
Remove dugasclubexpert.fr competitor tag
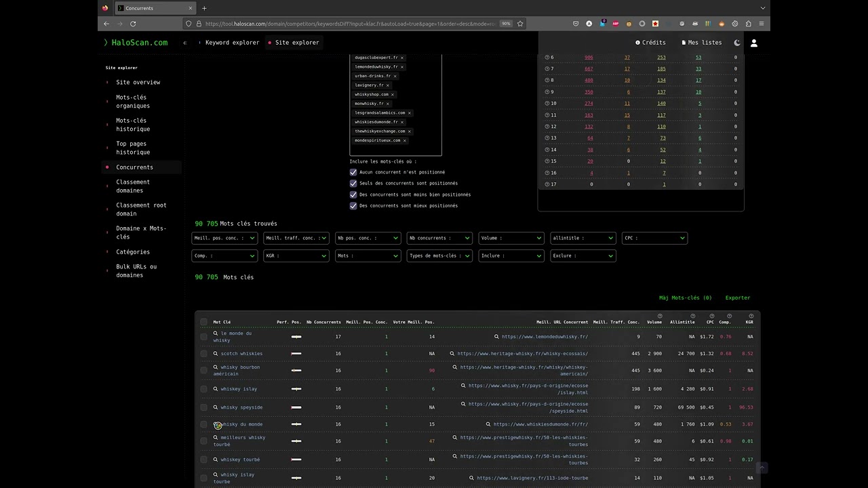(x=403, y=58)
